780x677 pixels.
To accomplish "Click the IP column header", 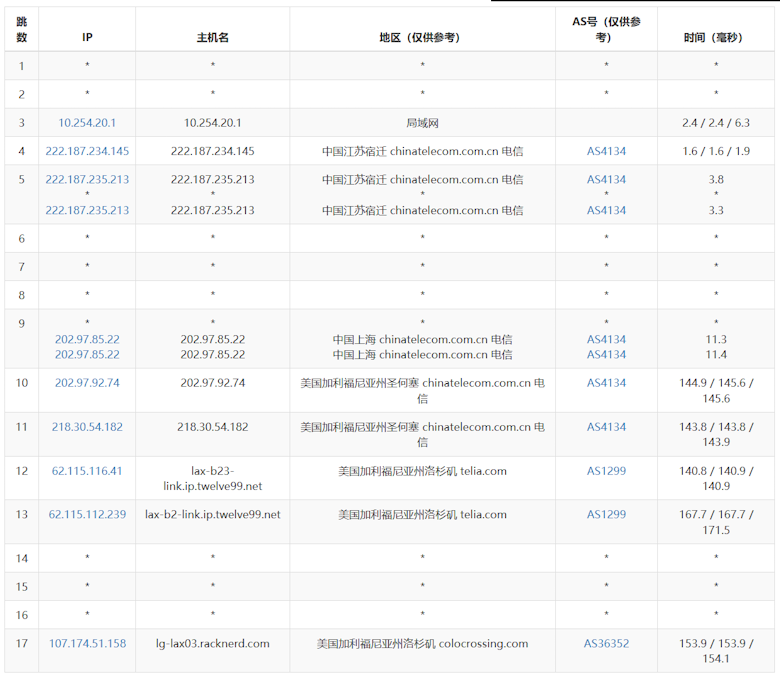I will pos(87,37).
